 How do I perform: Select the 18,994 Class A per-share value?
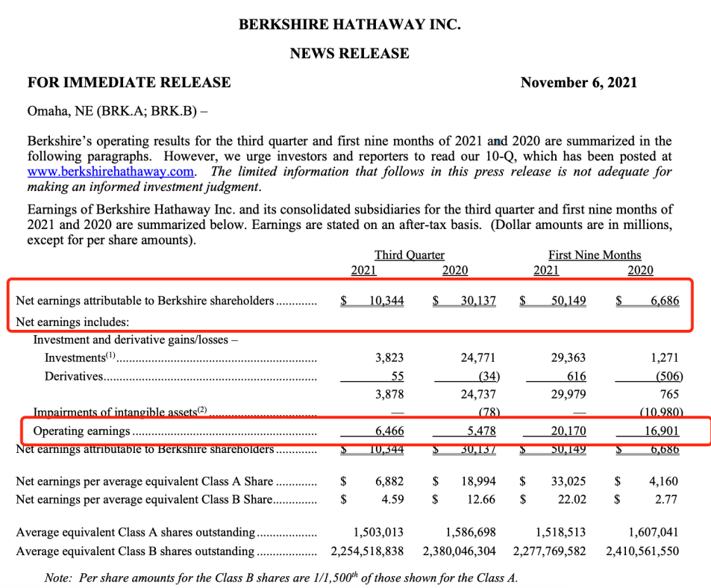coord(477,481)
